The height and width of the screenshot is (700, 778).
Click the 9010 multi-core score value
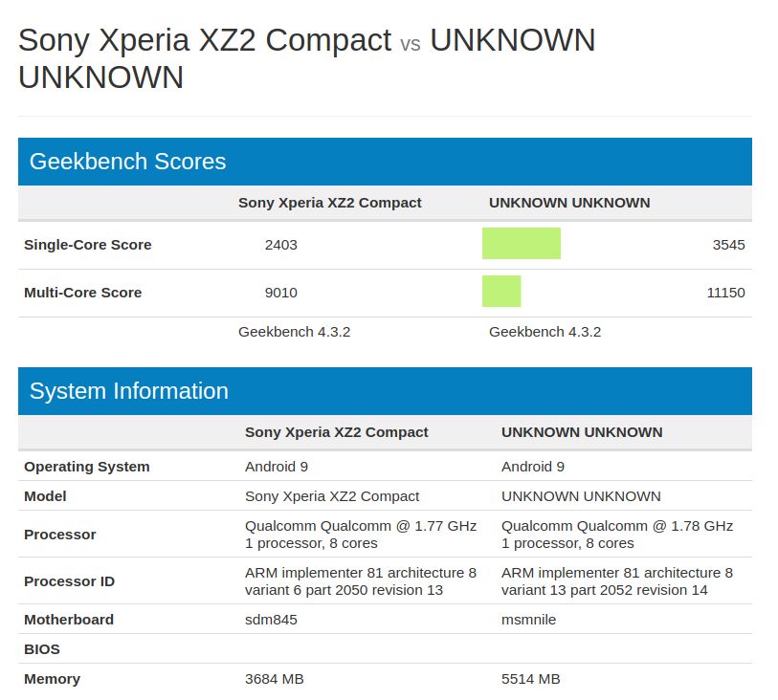pyautogui.click(x=280, y=293)
